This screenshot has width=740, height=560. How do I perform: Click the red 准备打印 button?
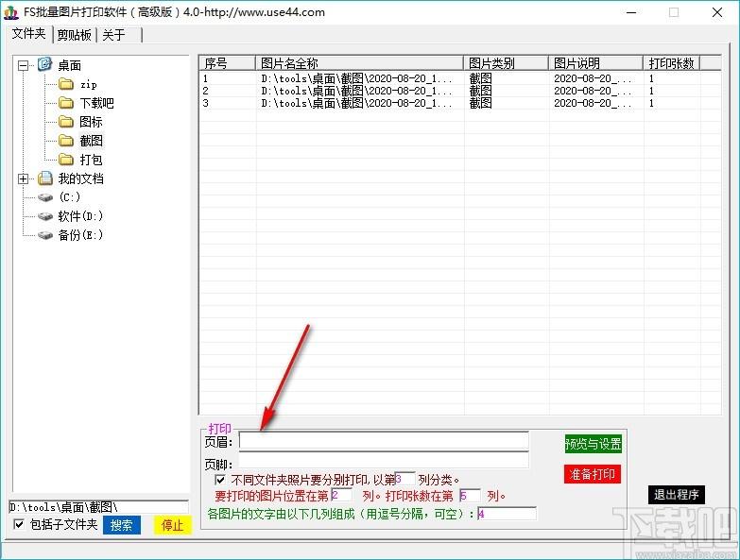click(593, 474)
